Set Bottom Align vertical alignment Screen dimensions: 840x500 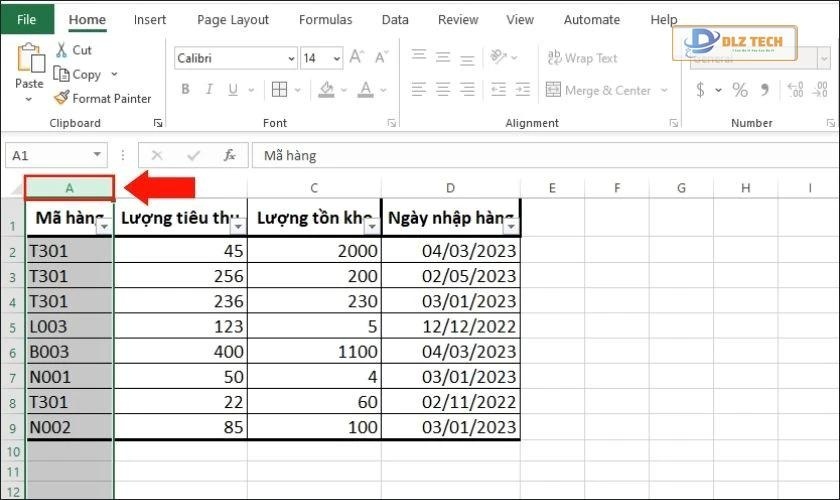467,58
